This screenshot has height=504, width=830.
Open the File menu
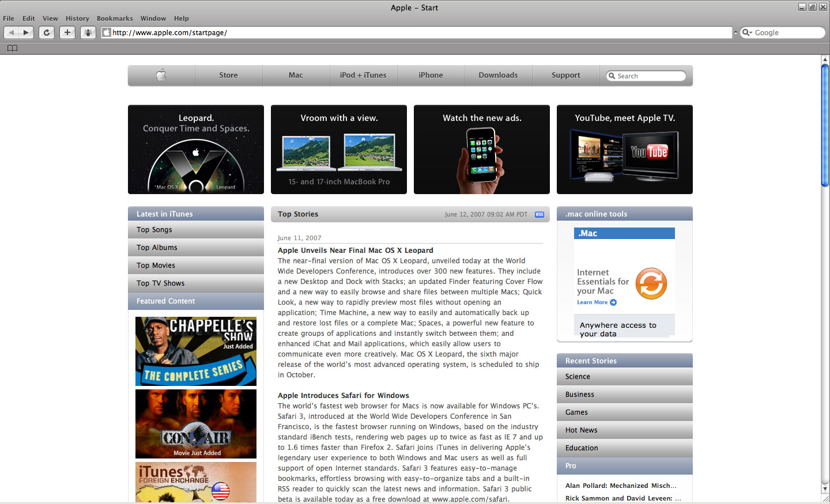[x=9, y=18]
